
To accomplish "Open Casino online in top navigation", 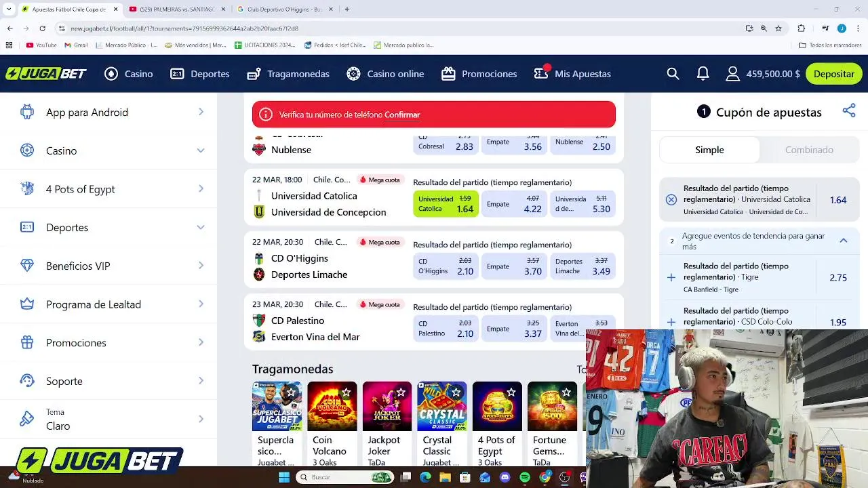I will [x=385, y=74].
